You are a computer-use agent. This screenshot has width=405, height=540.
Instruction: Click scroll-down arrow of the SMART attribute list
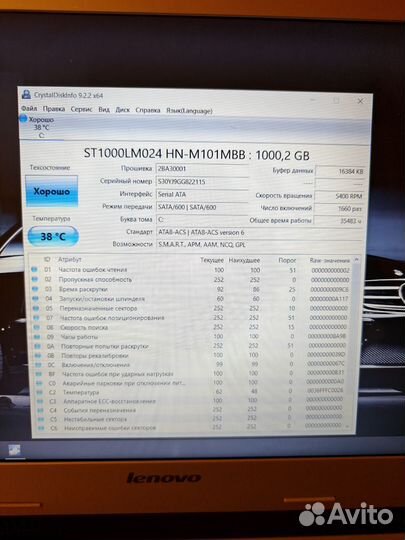pos(347,426)
